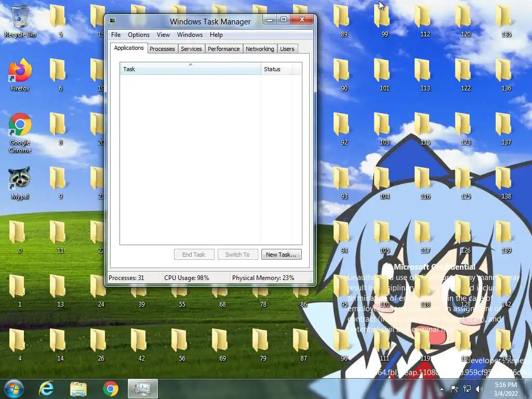
Task: Select the desktop folder named 135
Action: [506, 21]
